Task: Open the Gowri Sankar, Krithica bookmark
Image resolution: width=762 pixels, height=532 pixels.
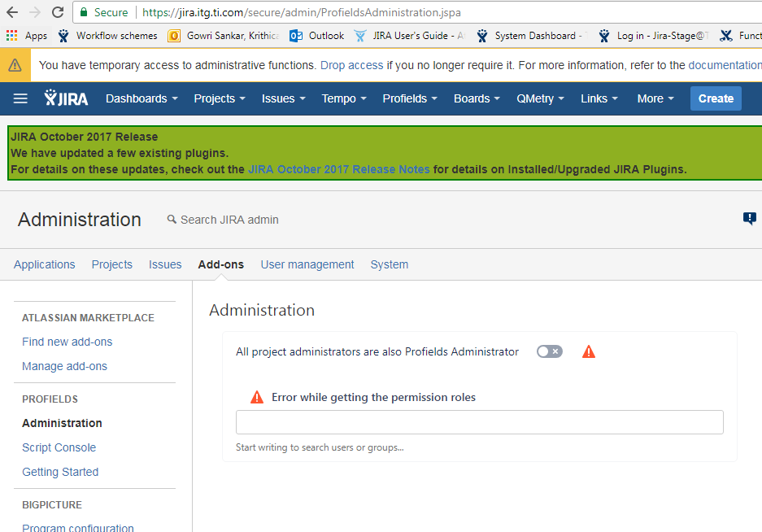Action: pos(224,36)
